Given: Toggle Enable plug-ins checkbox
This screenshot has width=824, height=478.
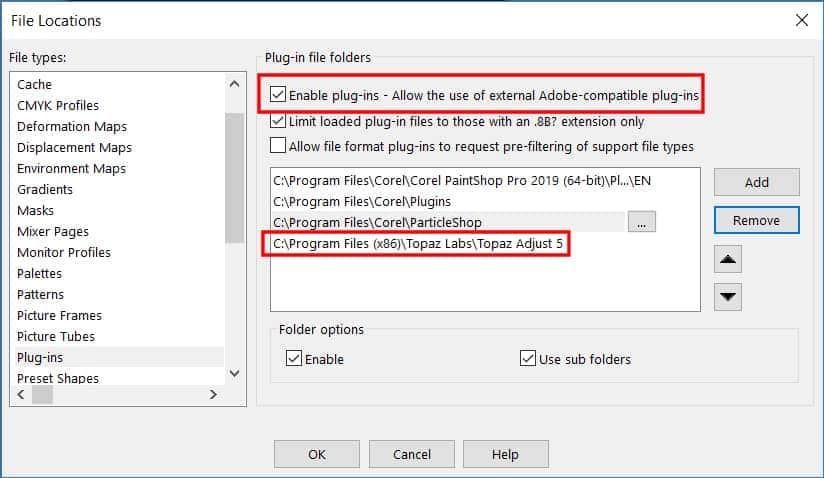Looking at the screenshot, I should (278, 96).
